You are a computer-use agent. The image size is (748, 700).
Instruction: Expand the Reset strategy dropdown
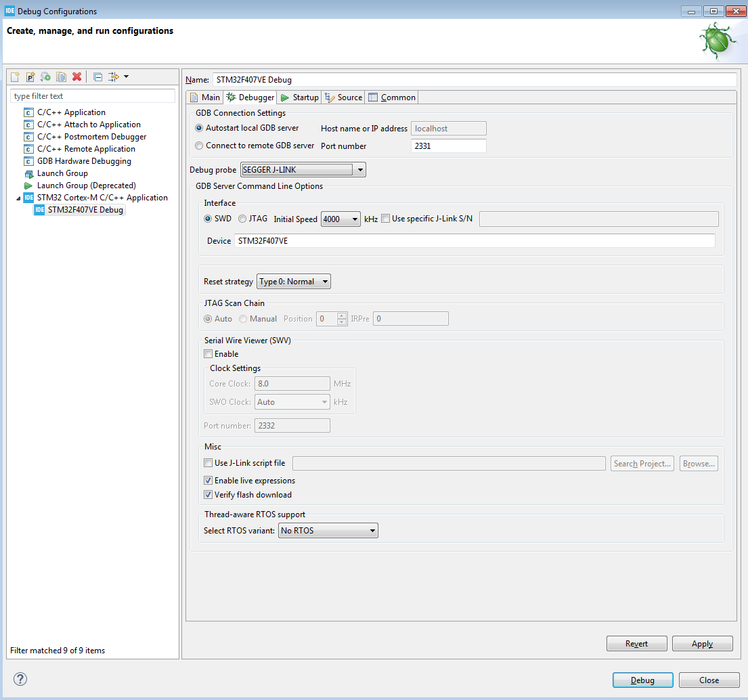[x=294, y=282]
